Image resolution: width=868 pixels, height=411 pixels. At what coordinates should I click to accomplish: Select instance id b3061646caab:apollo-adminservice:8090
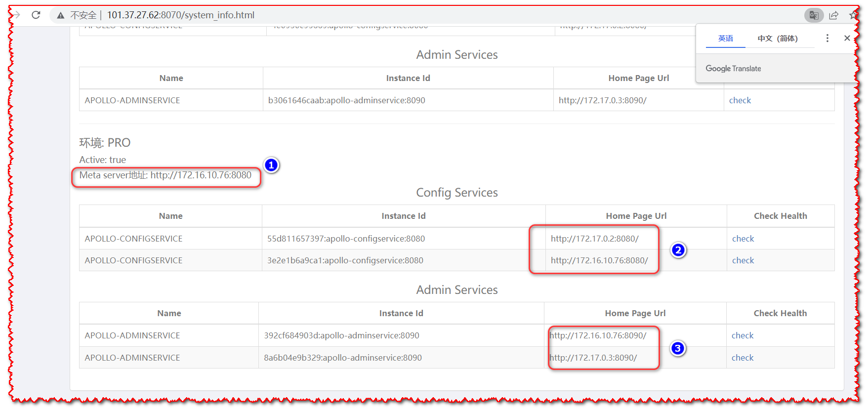pos(347,100)
